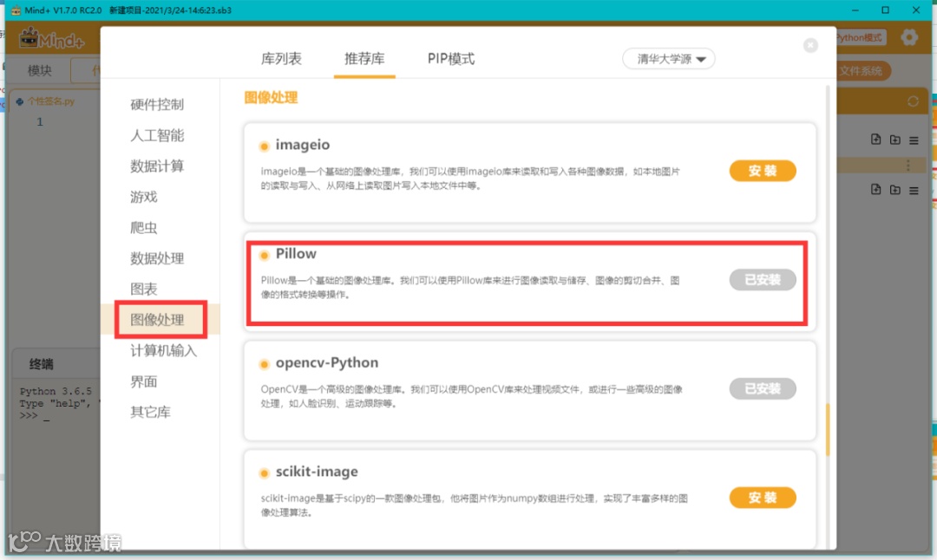Open the lower list menu icon
Screen dimensions: 937x560
tap(914, 191)
